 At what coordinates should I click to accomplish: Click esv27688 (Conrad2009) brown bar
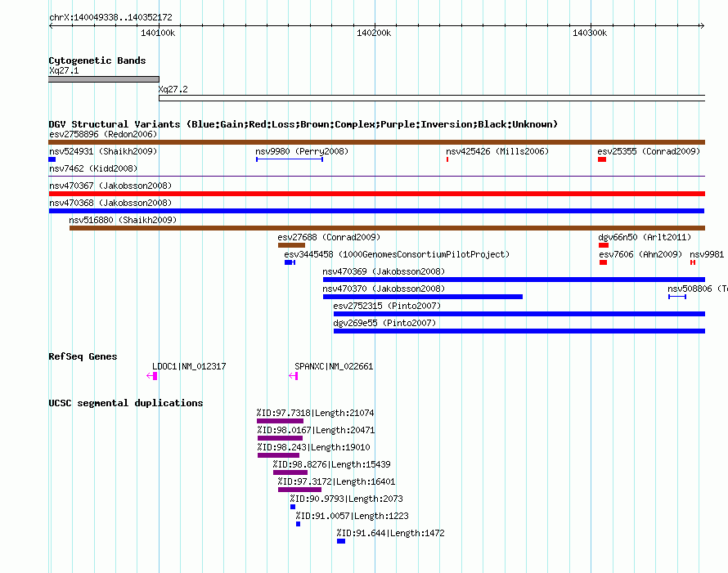tap(291, 245)
